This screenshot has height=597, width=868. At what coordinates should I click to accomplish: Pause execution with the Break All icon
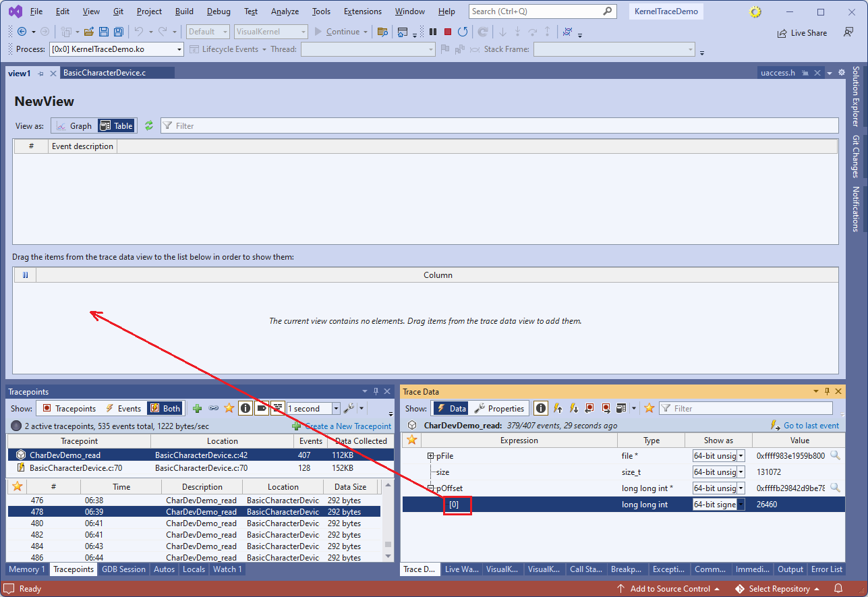point(433,32)
